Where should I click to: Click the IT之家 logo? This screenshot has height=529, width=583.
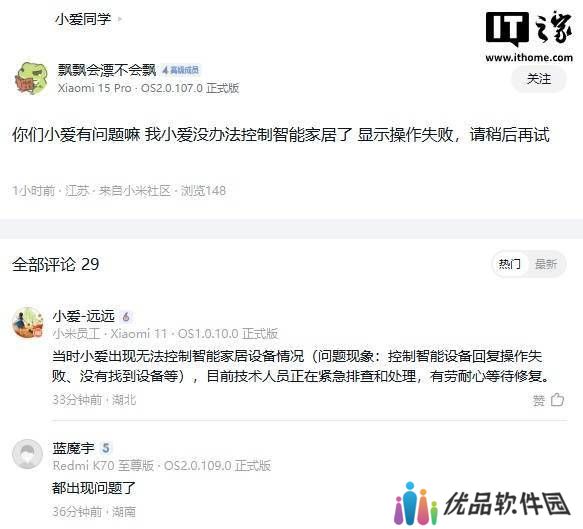(x=528, y=28)
